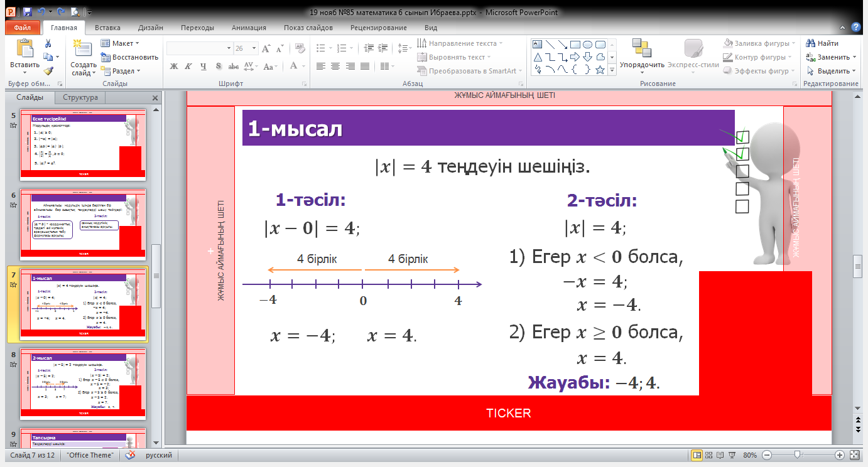Click the zoom in plus button

(x=839, y=454)
